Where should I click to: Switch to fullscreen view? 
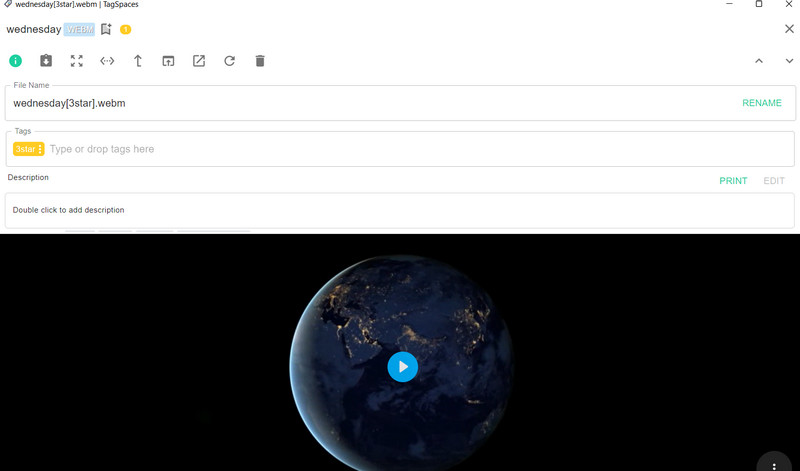click(x=77, y=61)
